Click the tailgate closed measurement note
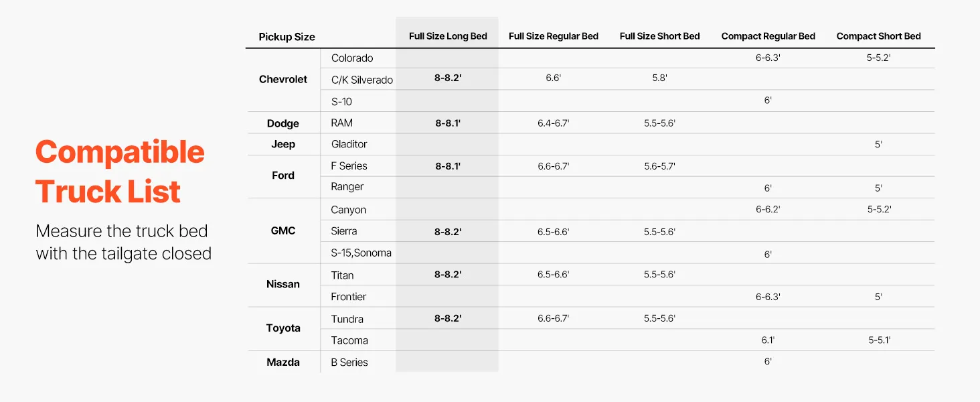The image size is (980, 402). tap(123, 243)
